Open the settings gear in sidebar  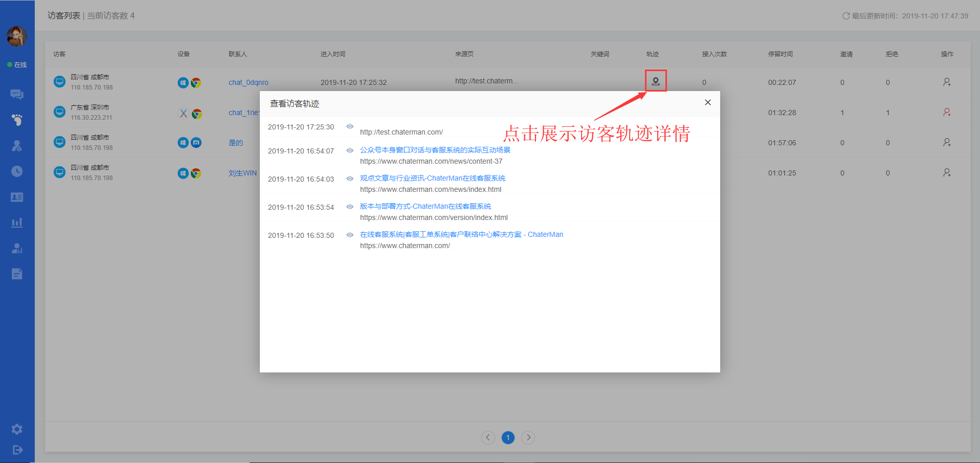pos(17,429)
